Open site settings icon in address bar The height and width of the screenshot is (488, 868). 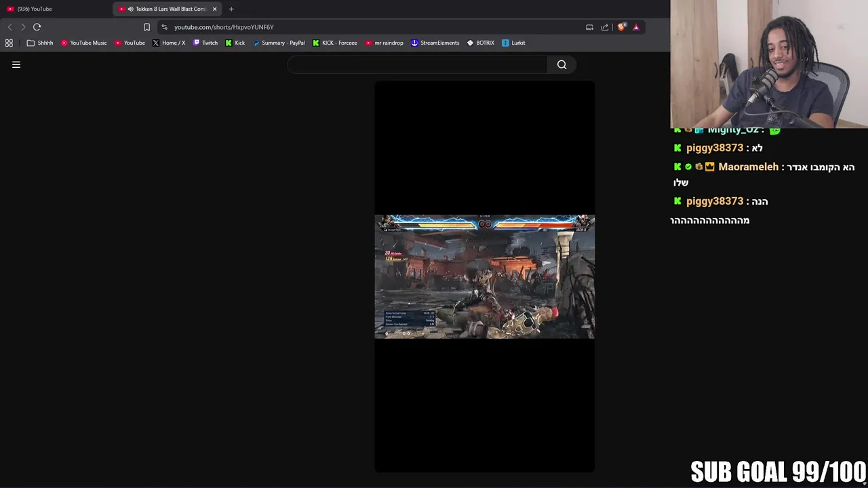tap(164, 27)
